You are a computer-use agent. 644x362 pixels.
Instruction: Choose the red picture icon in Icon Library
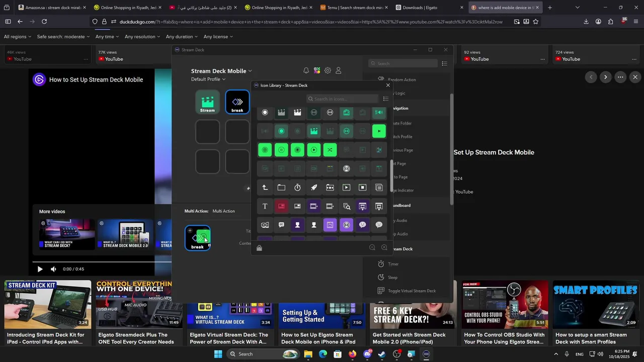281,206
